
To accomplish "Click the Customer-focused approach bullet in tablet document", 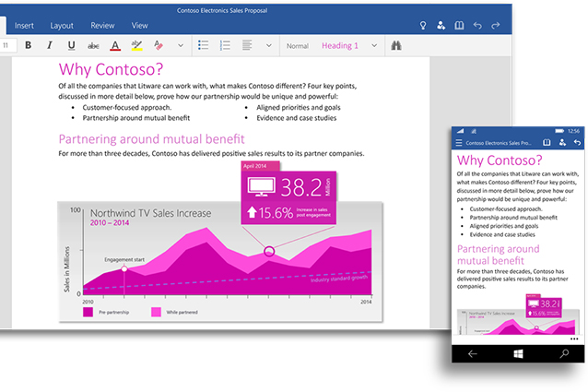I will [x=127, y=108].
